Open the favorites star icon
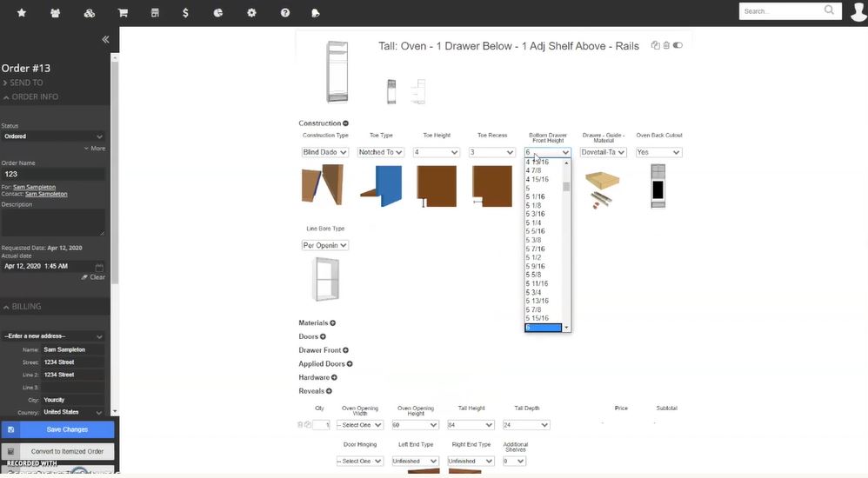Screen dimensions: 868x478 [x=22, y=13]
